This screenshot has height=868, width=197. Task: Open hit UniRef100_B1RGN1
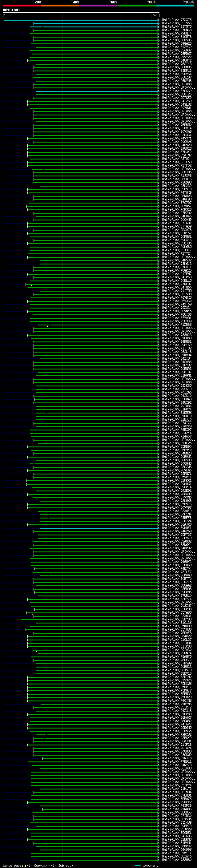coord(177,375)
